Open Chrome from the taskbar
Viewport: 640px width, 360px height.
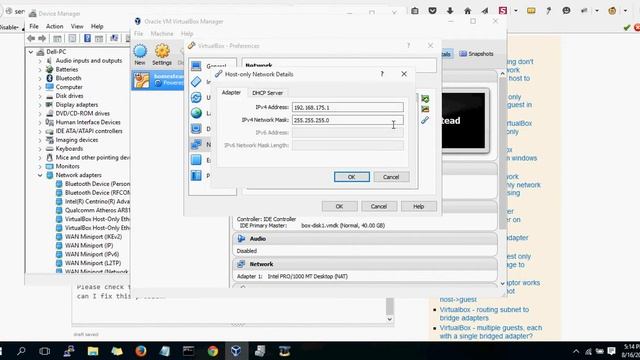point(213,351)
